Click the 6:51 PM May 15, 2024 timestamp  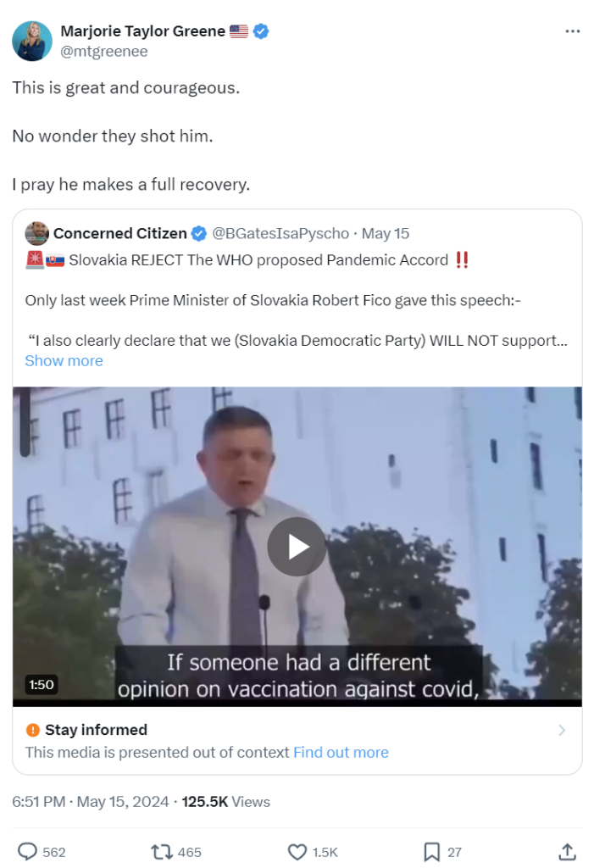(x=91, y=802)
